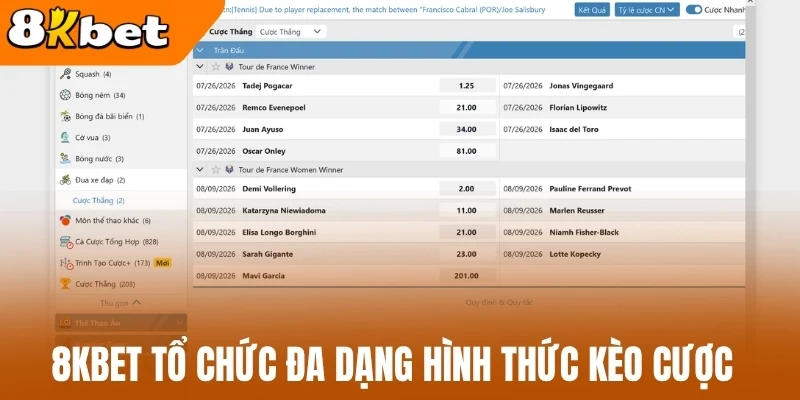Click the Mới badge on Trình Tạo Cược+
The image size is (800, 400).
162,263
